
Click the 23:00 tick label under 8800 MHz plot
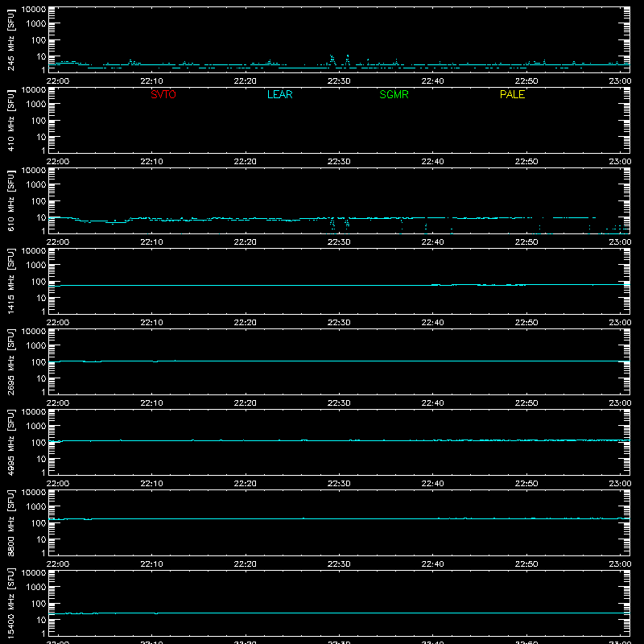point(620,564)
